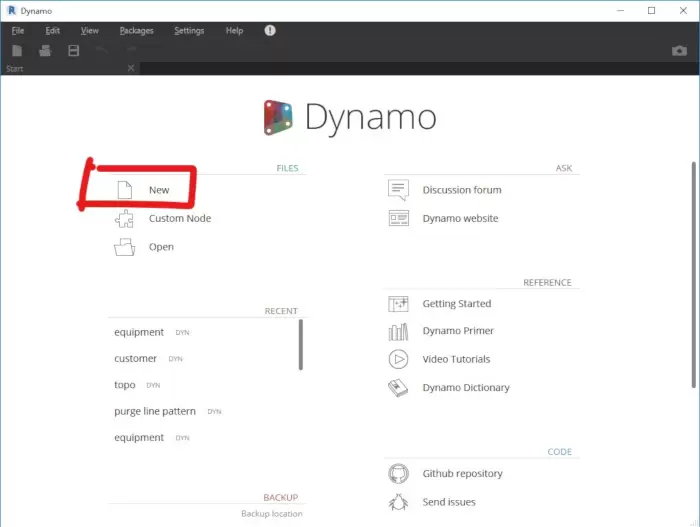The width and height of the screenshot is (700, 527).
Task: Click the Video Tutorials play icon
Action: click(398, 359)
